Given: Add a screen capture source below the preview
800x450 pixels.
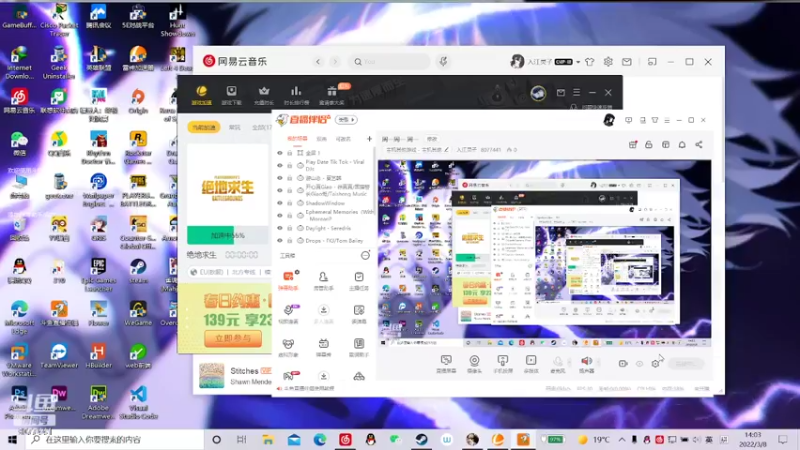Looking at the screenshot, I should (446, 363).
